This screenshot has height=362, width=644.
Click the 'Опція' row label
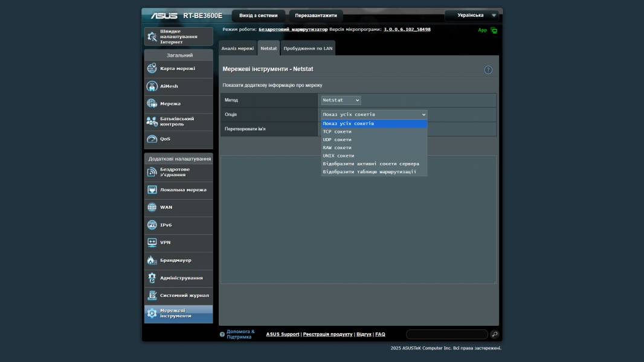point(231,115)
